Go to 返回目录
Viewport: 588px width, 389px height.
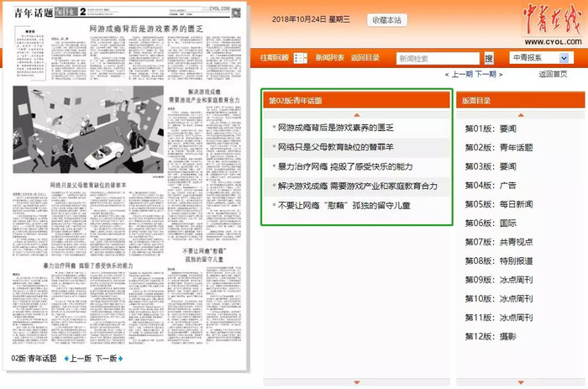(x=365, y=58)
